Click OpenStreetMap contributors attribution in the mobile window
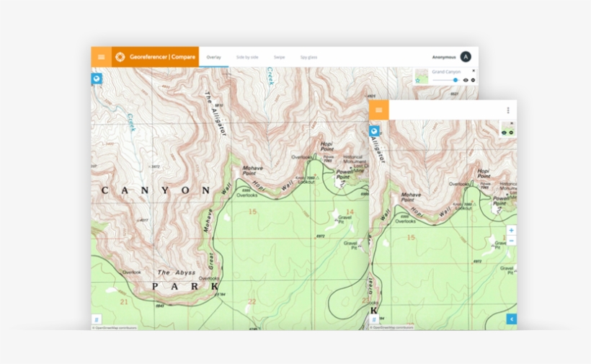 click(x=391, y=327)
